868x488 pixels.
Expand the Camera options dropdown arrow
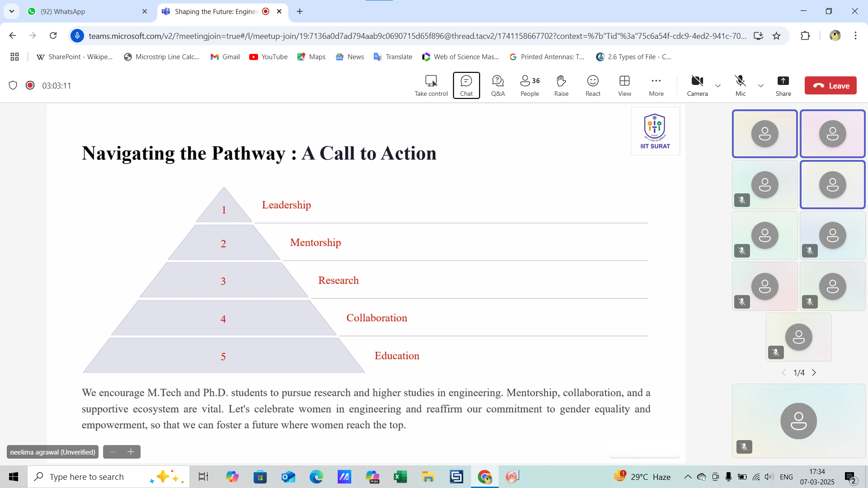click(718, 85)
